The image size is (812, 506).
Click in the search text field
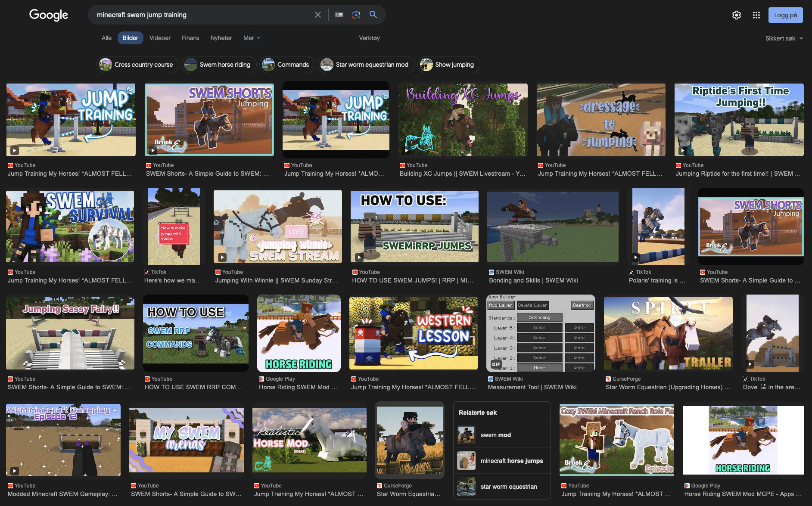[202, 15]
